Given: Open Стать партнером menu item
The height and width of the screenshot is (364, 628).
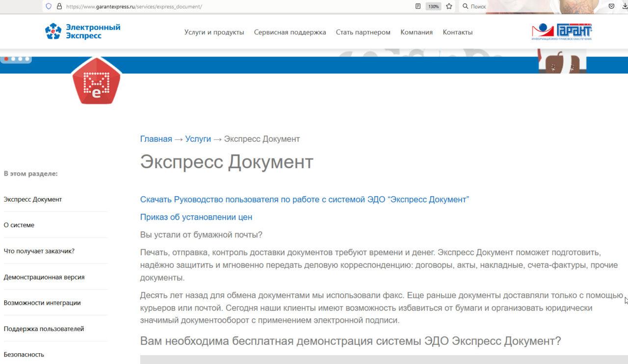Looking at the screenshot, I should (363, 32).
